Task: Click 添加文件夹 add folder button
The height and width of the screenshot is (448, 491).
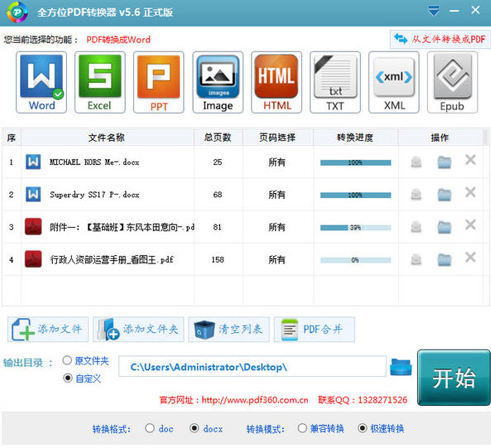Action: click(x=138, y=330)
